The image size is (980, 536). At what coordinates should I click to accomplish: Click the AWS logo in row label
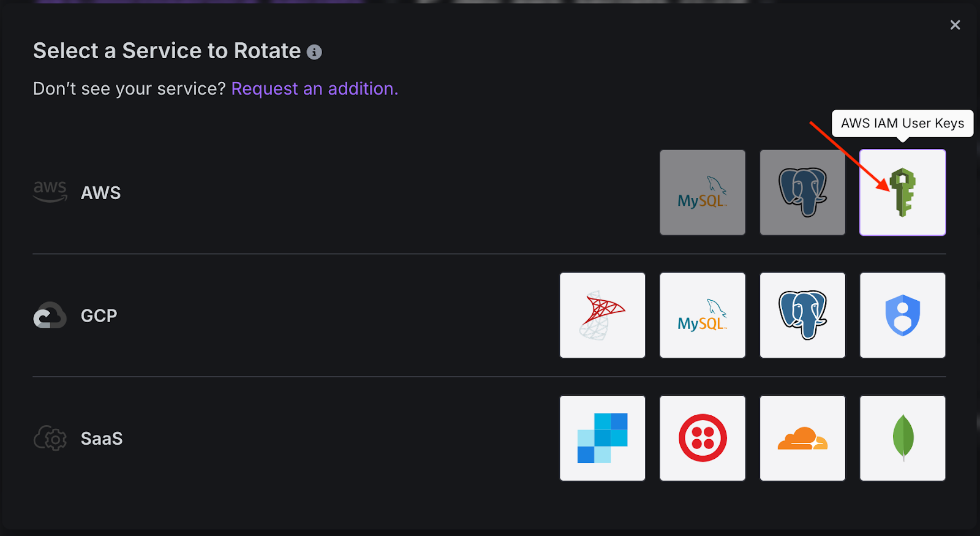[x=50, y=192]
